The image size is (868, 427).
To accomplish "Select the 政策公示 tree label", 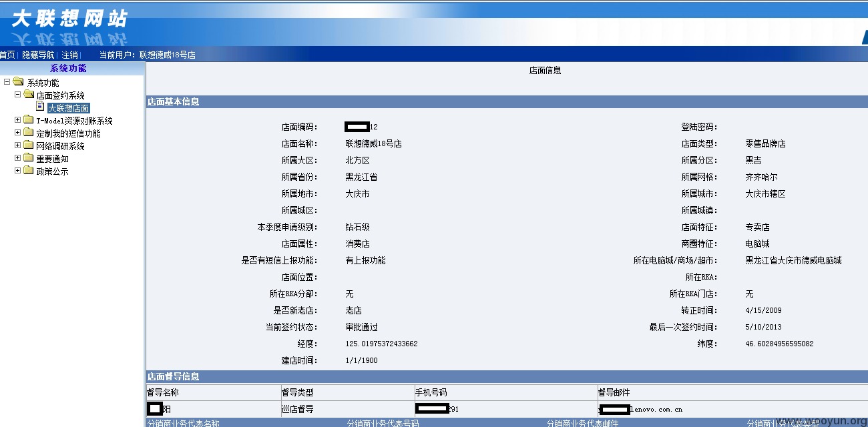I will [52, 171].
